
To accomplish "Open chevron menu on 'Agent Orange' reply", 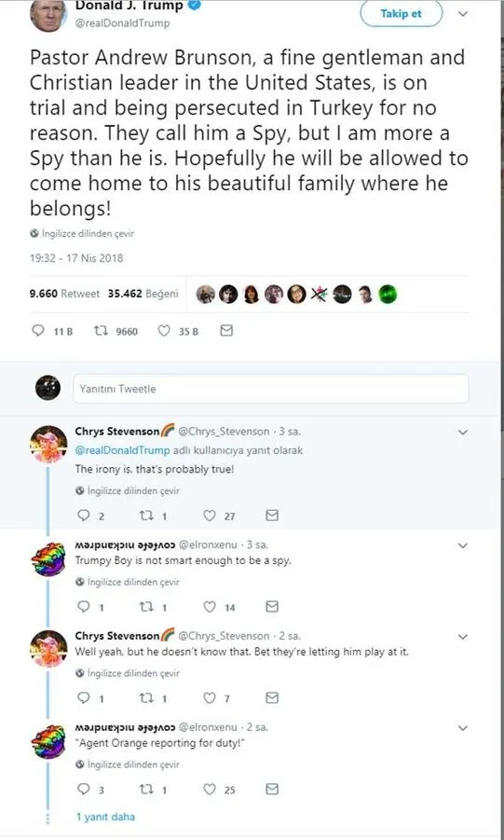I will 463,727.
